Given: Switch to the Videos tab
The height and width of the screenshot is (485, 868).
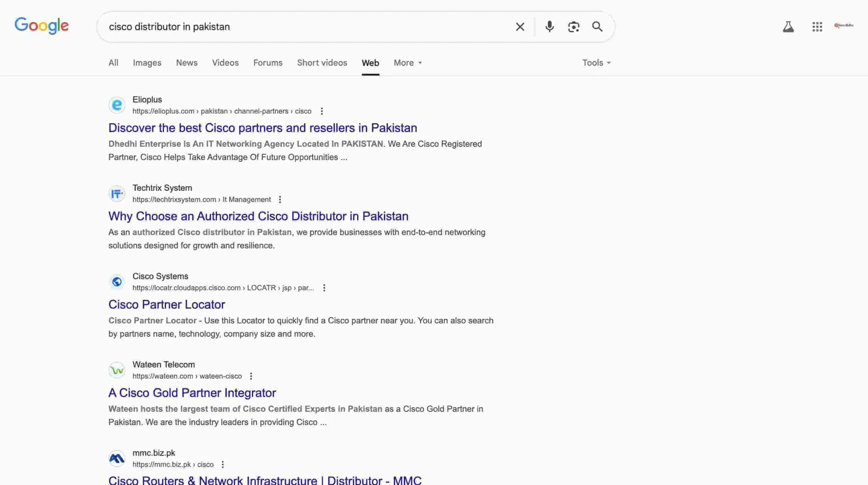Looking at the screenshot, I should click(x=225, y=63).
